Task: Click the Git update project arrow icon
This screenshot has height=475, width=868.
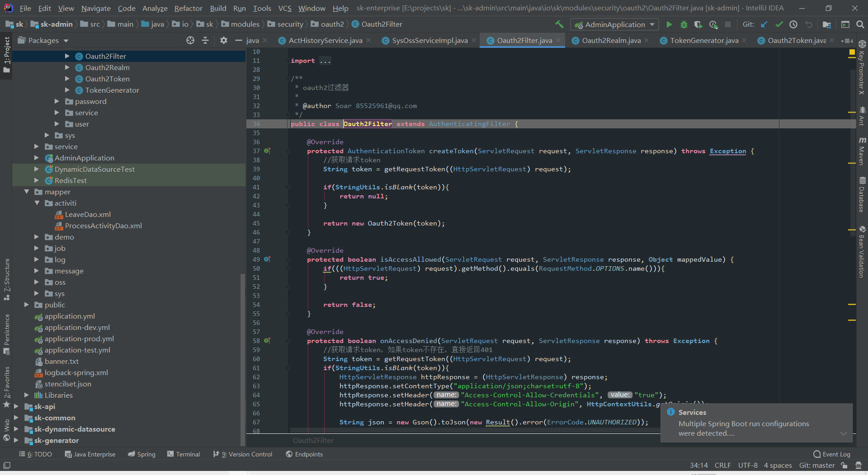Action: [764, 24]
